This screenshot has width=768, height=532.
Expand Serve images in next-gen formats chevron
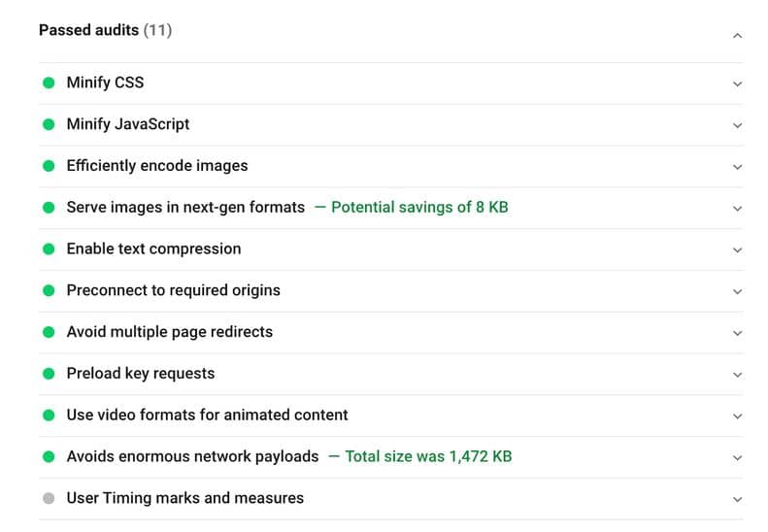click(737, 209)
